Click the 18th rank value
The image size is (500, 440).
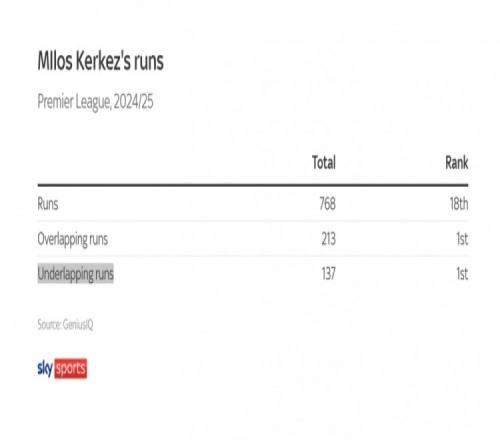459,204
